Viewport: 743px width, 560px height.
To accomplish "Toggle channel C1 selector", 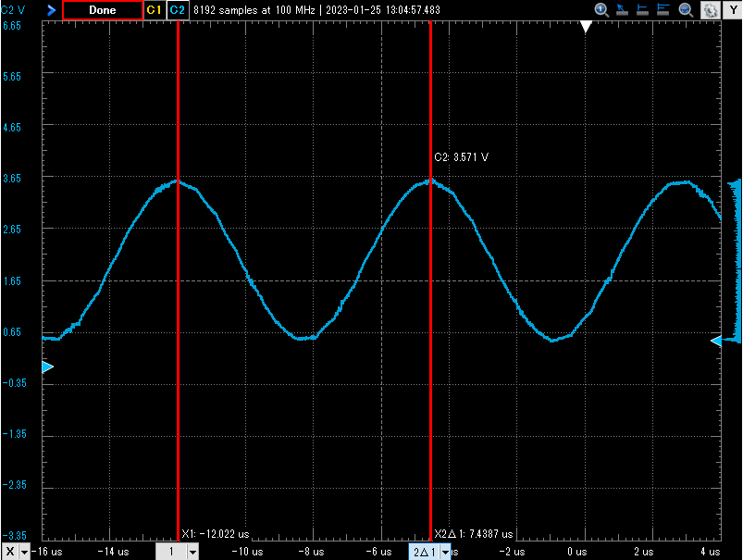I will [154, 10].
